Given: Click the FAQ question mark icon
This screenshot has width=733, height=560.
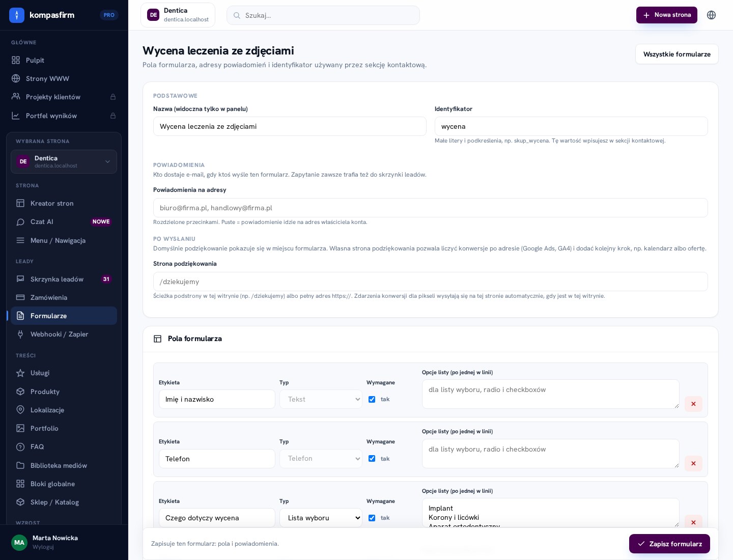Looking at the screenshot, I should [x=20, y=446].
